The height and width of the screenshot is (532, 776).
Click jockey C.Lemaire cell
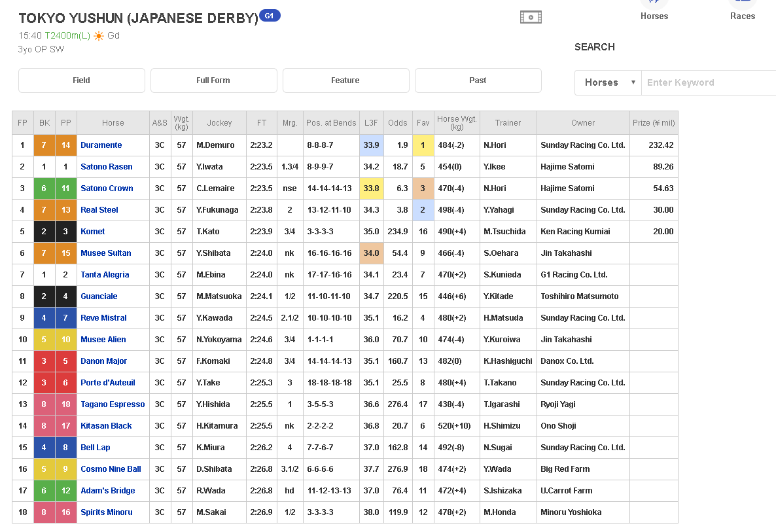pyautogui.click(x=219, y=188)
